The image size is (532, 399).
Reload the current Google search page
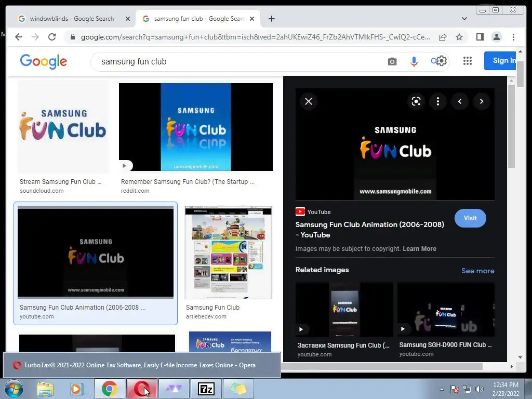click(x=52, y=37)
